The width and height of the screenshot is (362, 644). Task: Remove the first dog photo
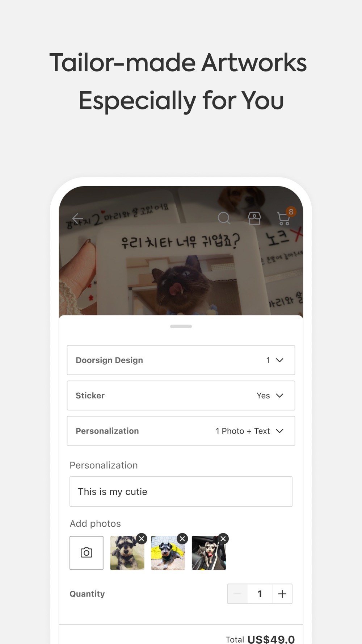[x=142, y=539]
